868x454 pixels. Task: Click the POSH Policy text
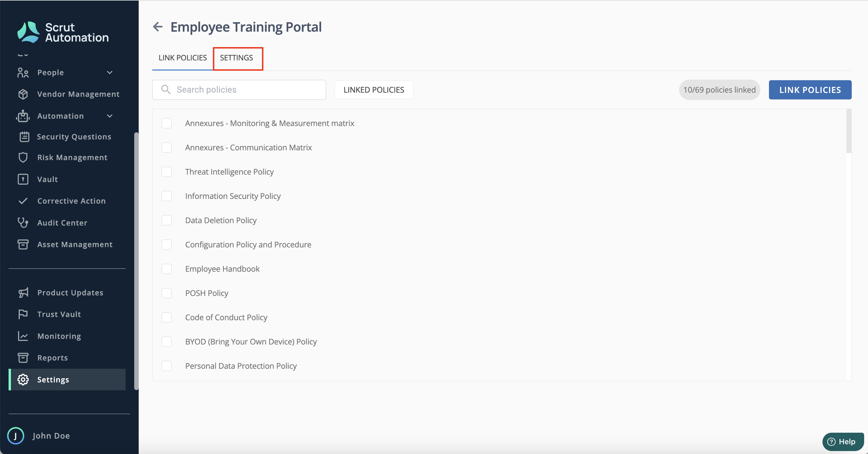207,293
